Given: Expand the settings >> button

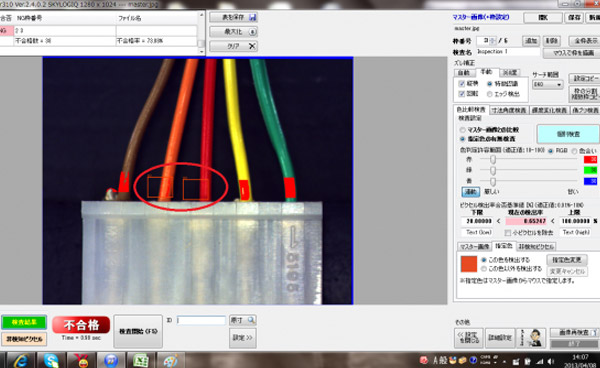Looking at the screenshot, I should coord(243,338).
